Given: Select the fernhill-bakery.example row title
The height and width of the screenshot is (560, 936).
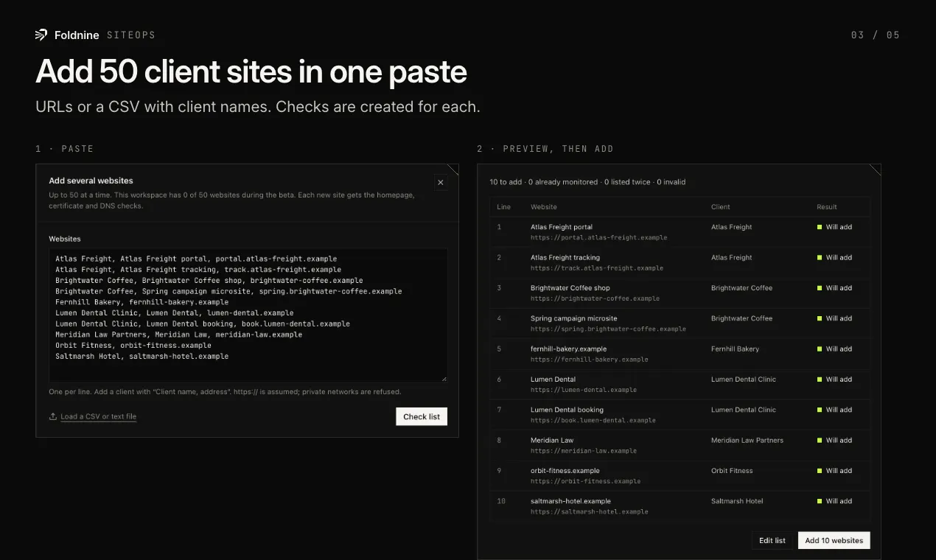Looking at the screenshot, I should click(569, 349).
